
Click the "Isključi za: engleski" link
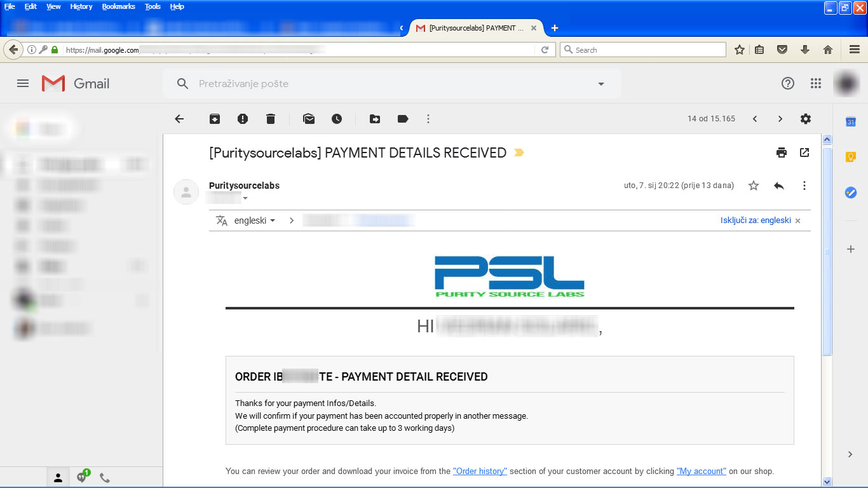[x=756, y=220]
